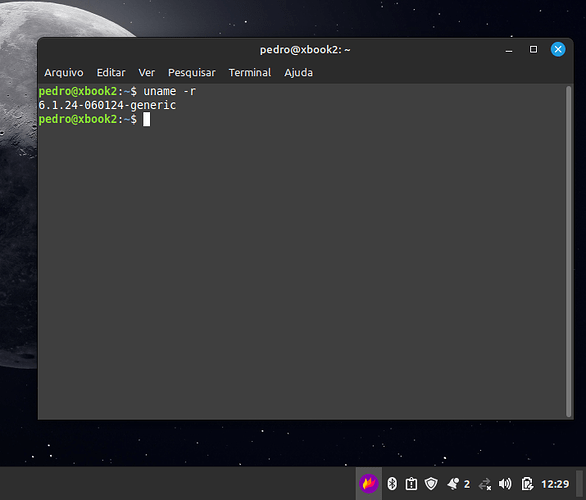The image size is (586, 500).
Task: Click the battery power tray icon
Action: (x=527, y=484)
